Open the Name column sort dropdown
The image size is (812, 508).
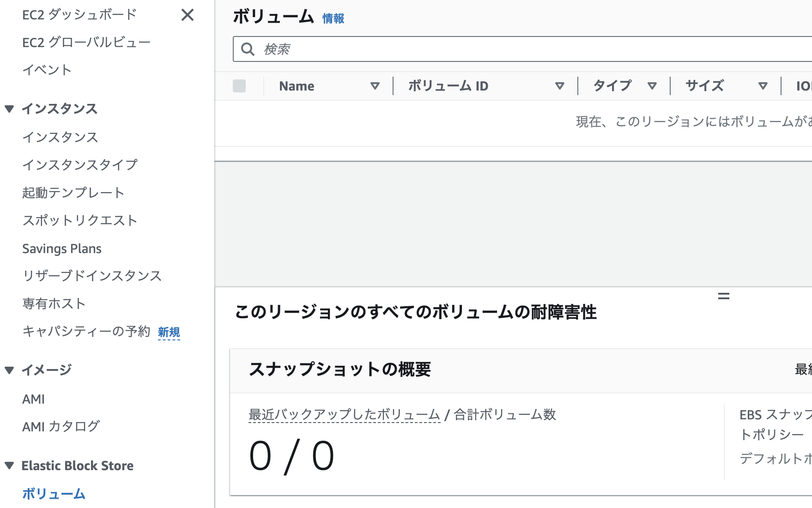click(375, 86)
